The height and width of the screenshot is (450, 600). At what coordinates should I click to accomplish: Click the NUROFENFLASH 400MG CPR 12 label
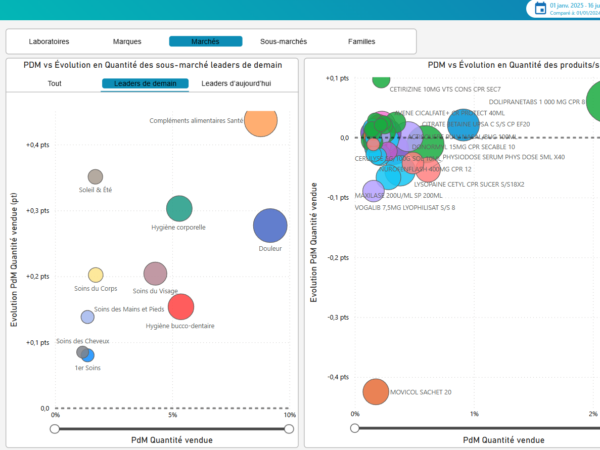pyautogui.click(x=425, y=169)
